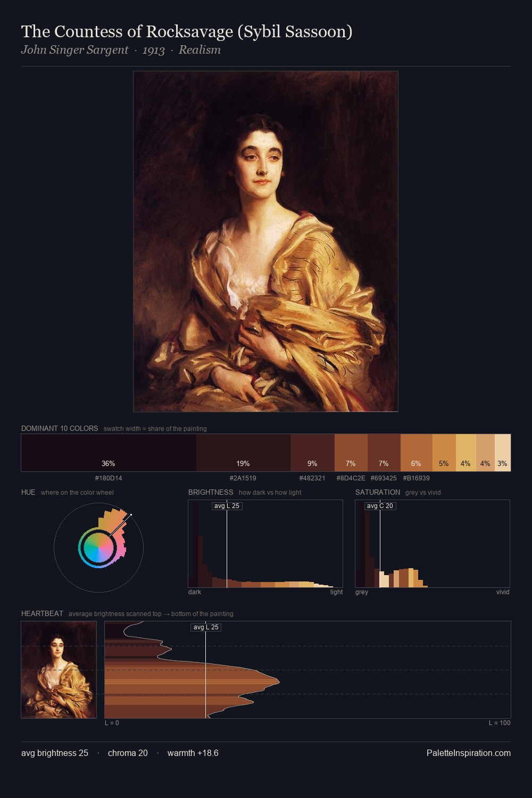Click 'avg brightness 25' footer stat
The width and height of the screenshot is (532, 798).
[x=55, y=753]
